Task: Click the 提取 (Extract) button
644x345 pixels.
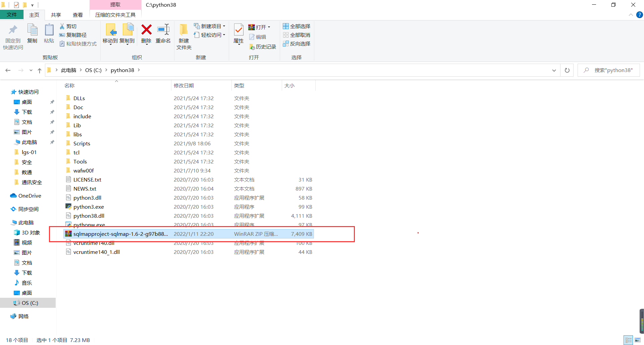Action: click(x=115, y=5)
